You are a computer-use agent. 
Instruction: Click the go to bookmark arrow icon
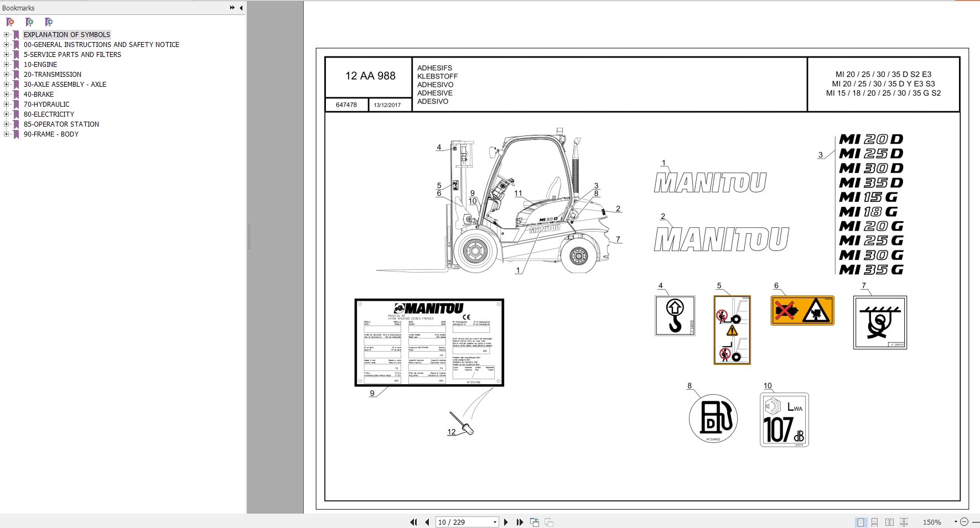[49, 22]
